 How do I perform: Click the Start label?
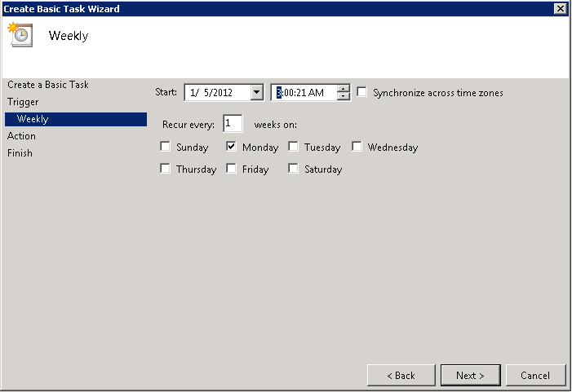166,92
